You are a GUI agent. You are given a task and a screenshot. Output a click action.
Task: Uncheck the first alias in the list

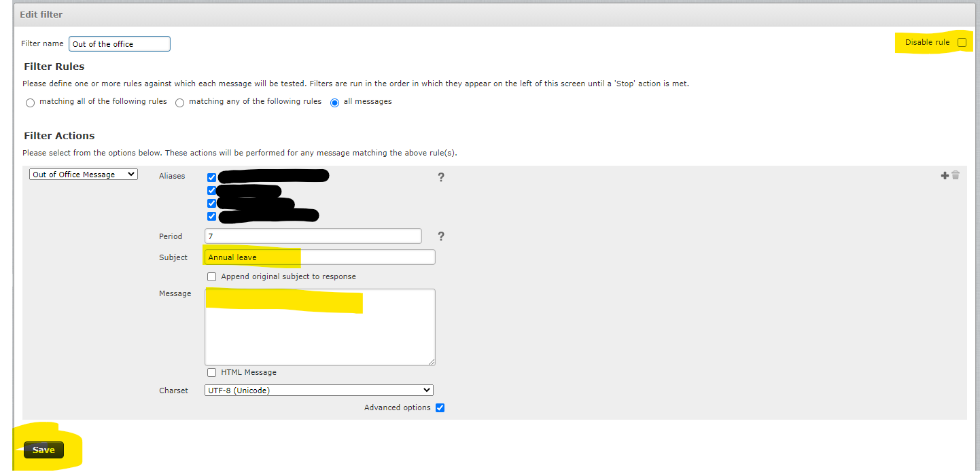[x=211, y=177]
